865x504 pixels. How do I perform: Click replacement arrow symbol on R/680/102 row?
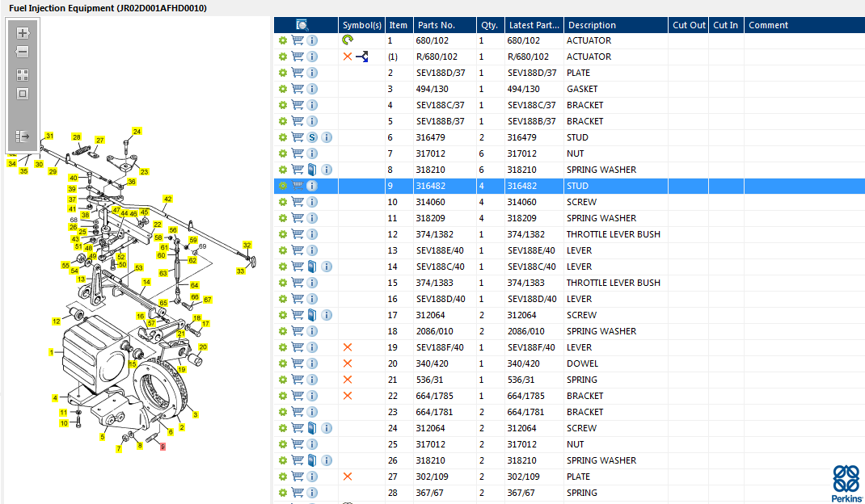click(362, 57)
